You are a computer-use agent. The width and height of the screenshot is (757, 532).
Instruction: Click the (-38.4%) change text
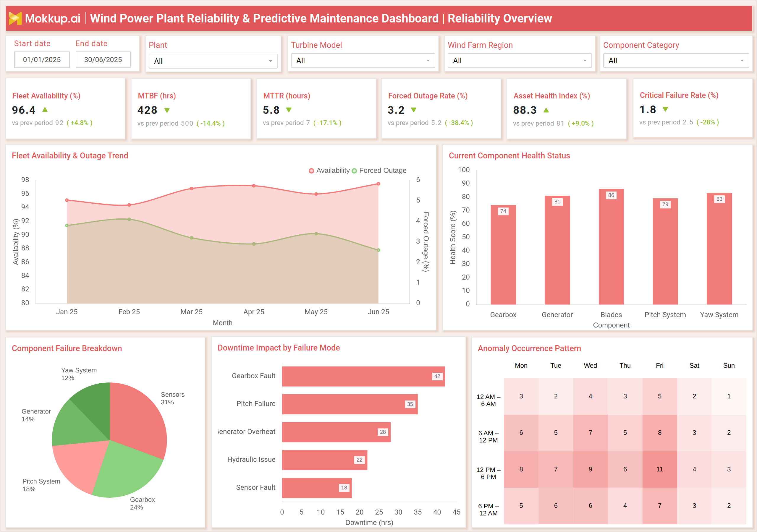[x=459, y=123]
